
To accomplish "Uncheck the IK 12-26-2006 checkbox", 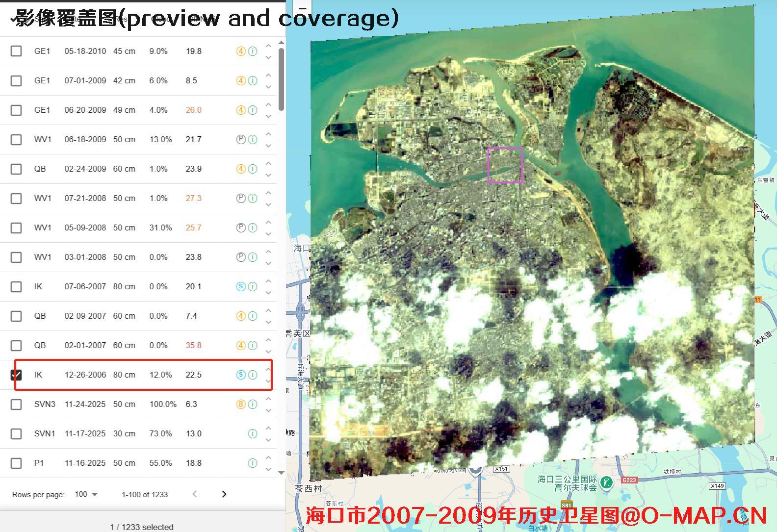I will (16, 375).
